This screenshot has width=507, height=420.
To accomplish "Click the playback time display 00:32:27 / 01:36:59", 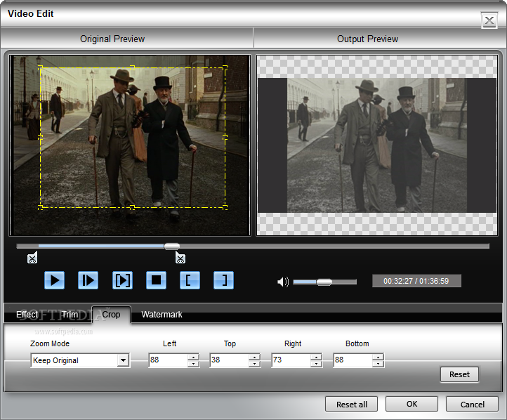I will click(416, 281).
